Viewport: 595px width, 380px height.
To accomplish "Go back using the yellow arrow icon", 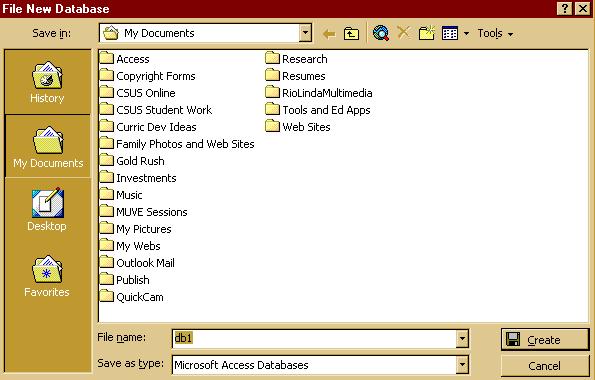I will pyautogui.click(x=329, y=34).
